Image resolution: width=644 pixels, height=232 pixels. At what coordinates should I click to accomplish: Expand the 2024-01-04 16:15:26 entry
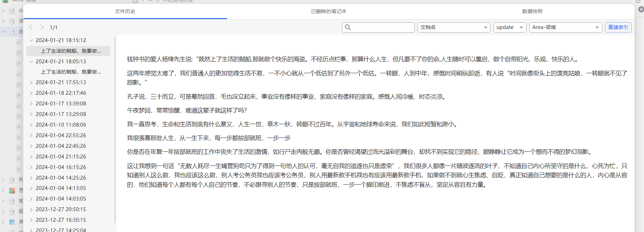coord(31,167)
